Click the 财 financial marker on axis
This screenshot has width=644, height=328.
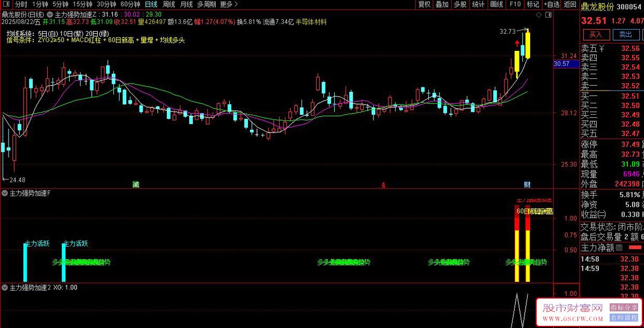pyautogui.click(x=527, y=184)
